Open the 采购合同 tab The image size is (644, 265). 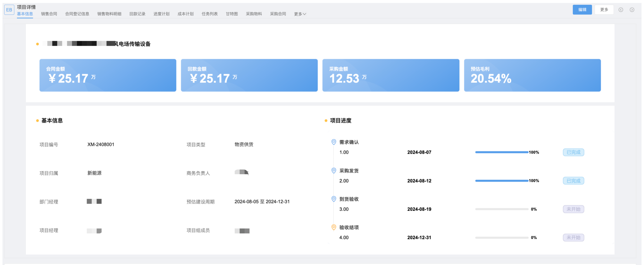278,14
